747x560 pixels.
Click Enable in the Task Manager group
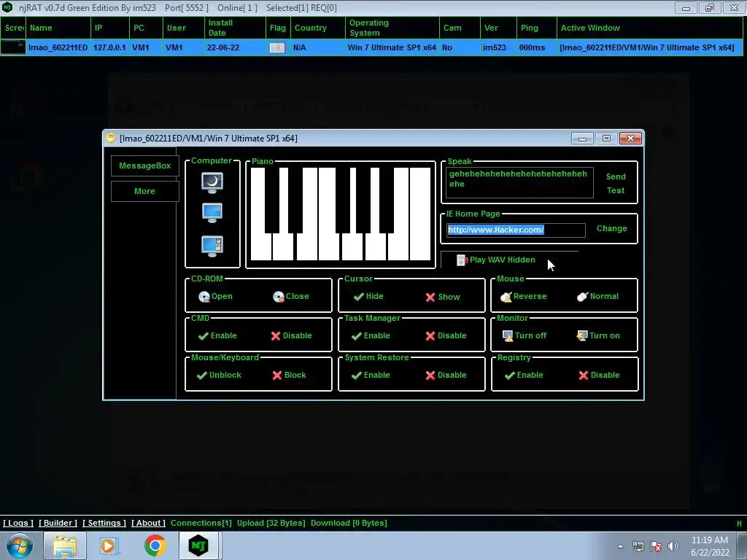pos(371,335)
